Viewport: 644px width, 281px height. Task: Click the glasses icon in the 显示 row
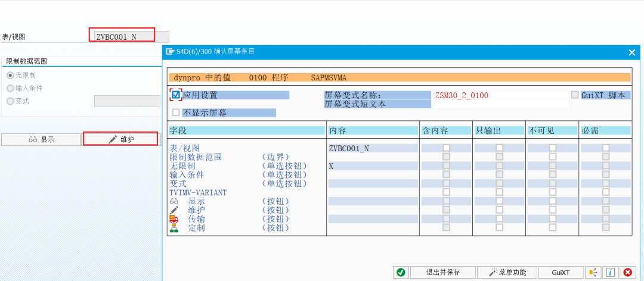(174, 201)
